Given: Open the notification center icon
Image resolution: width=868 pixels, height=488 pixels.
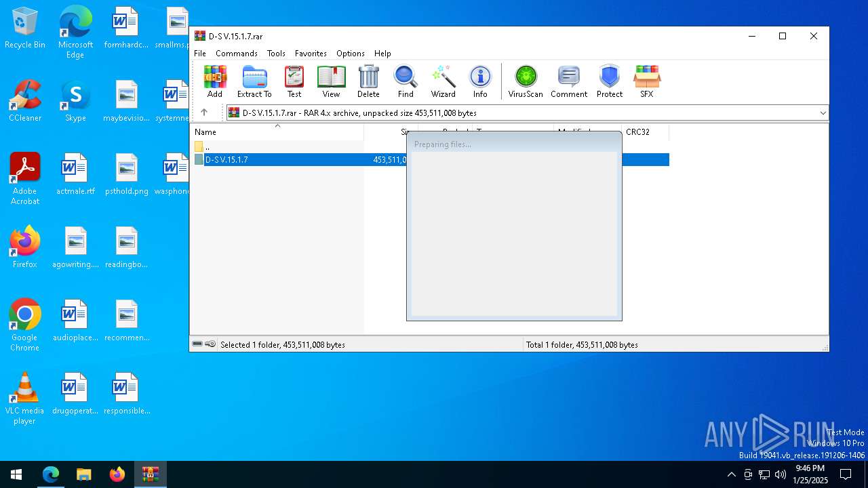Looking at the screenshot, I should point(846,474).
